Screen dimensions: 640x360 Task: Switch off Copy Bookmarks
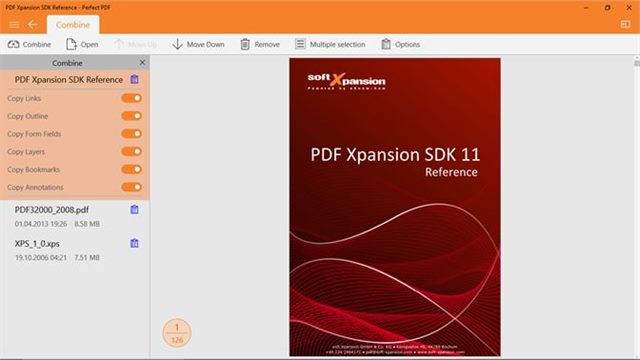pyautogui.click(x=131, y=169)
